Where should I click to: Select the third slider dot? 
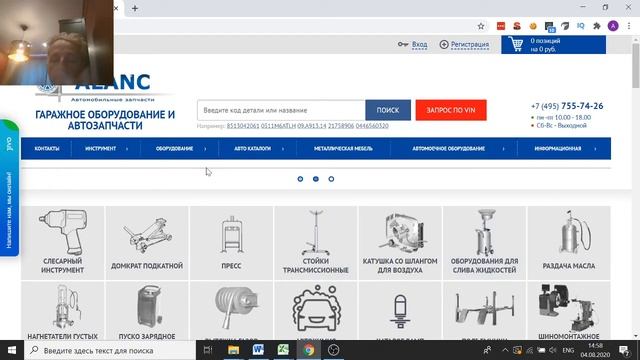[331, 179]
